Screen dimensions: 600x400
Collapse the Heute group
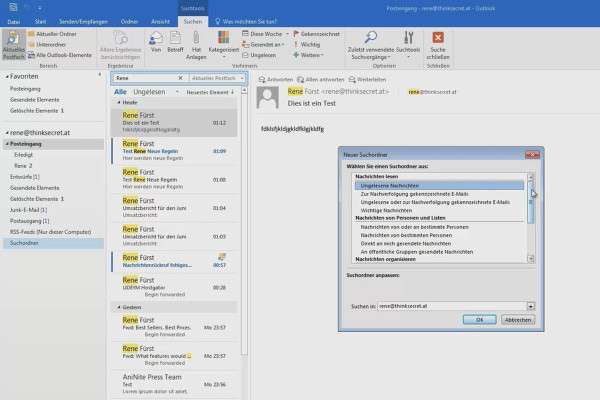point(119,103)
